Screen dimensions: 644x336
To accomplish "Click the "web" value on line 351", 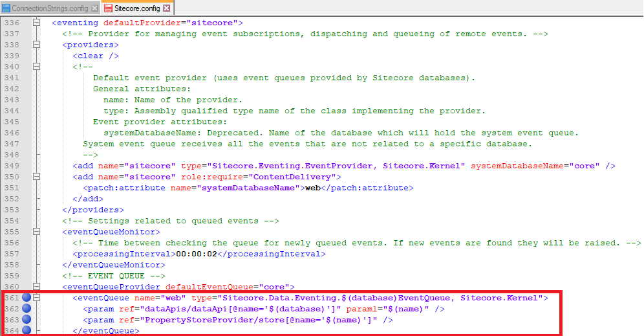I will [x=312, y=188].
